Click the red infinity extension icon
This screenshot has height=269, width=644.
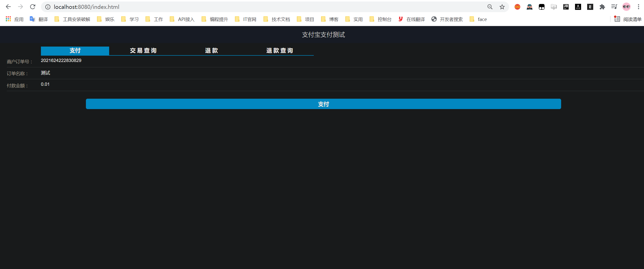(x=517, y=7)
